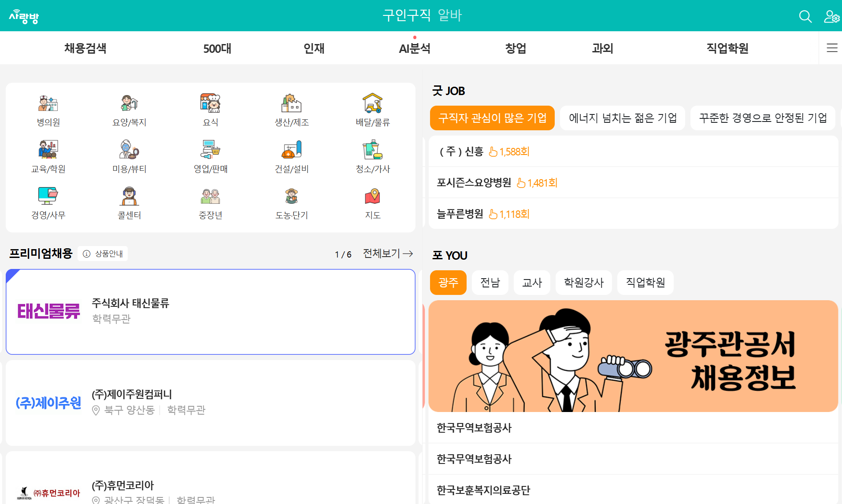Select the 도농·단기 category icon
The width and height of the screenshot is (842, 504).
click(x=291, y=196)
